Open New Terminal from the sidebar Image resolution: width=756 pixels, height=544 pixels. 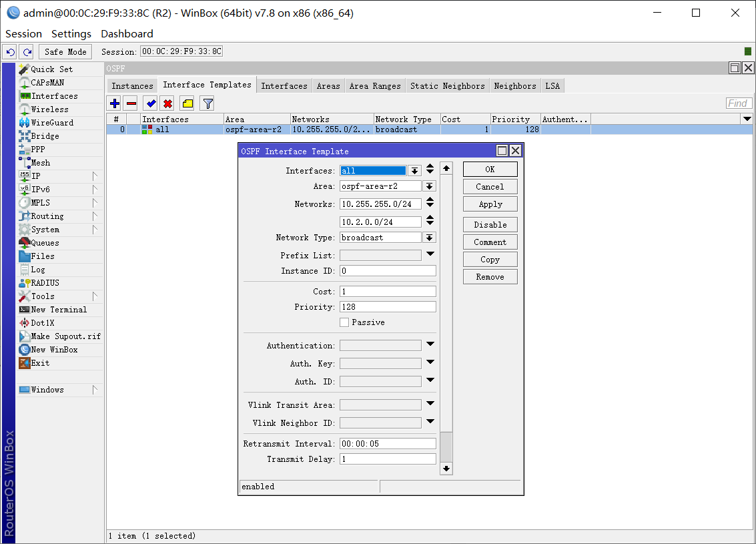[x=60, y=310]
